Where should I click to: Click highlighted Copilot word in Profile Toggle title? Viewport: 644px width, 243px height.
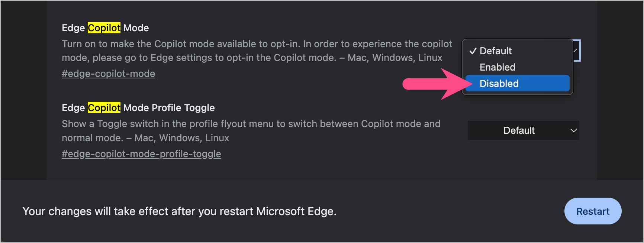click(x=104, y=108)
